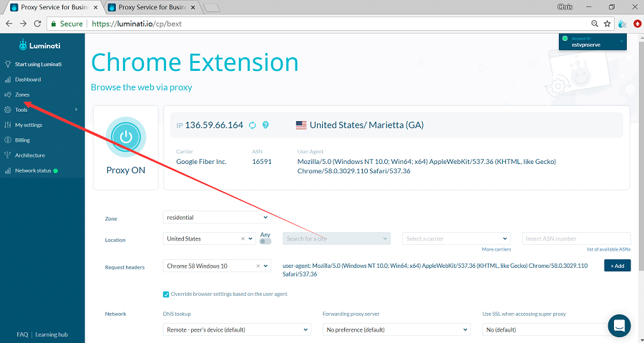Click the Billing dollar icon
The width and height of the screenshot is (644, 343).
(7, 140)
